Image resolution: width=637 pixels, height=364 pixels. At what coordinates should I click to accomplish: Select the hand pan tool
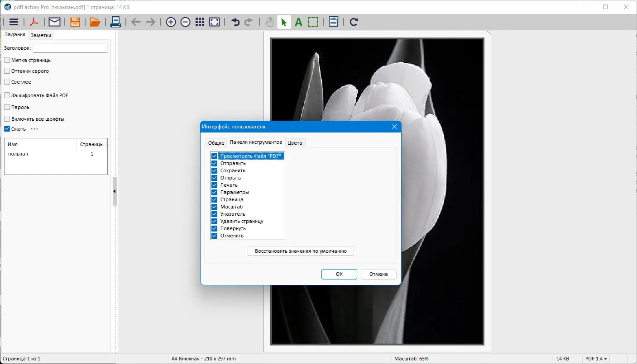(x=269, y=22)
